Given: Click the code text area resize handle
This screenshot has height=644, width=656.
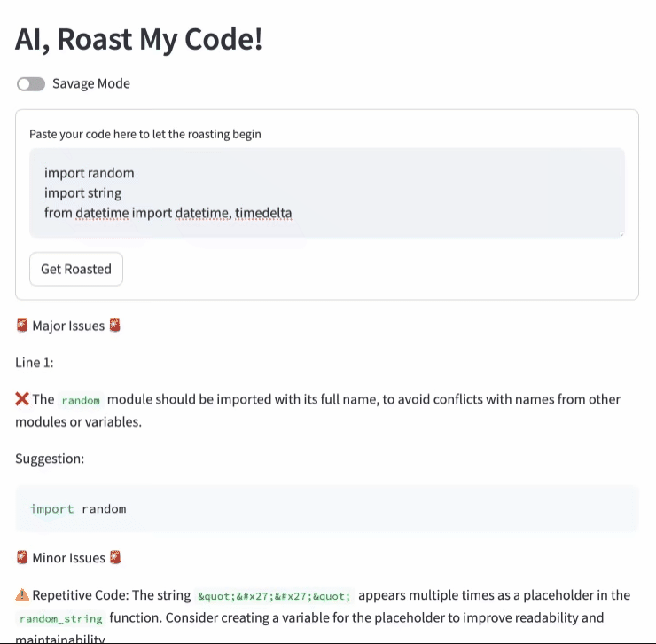Looking at the screenshot, I should pos(621,233).
